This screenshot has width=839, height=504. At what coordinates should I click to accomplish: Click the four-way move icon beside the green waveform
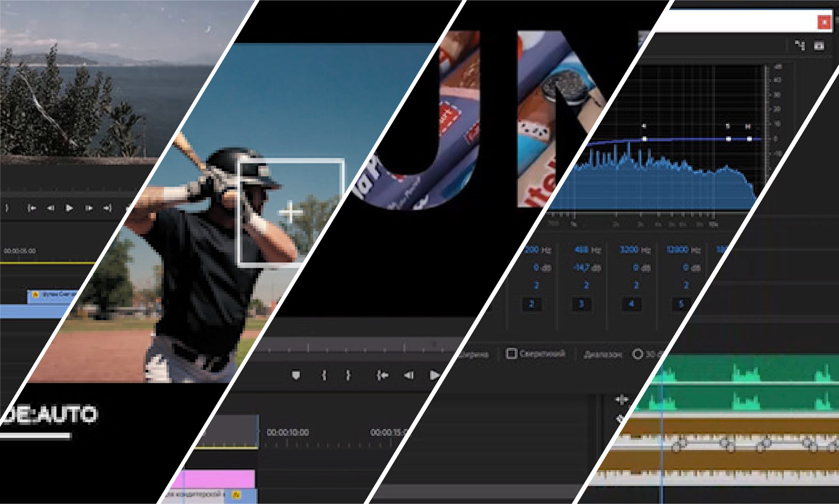coord(621,399)
